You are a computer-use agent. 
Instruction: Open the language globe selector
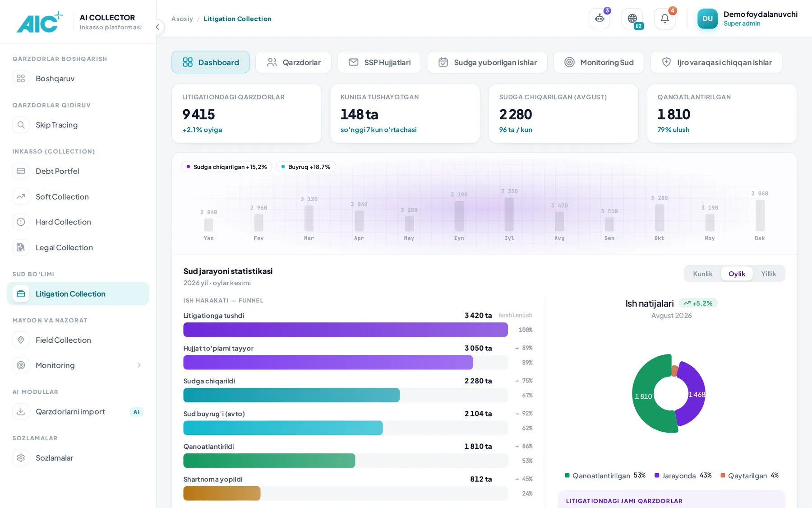[632, 19]
